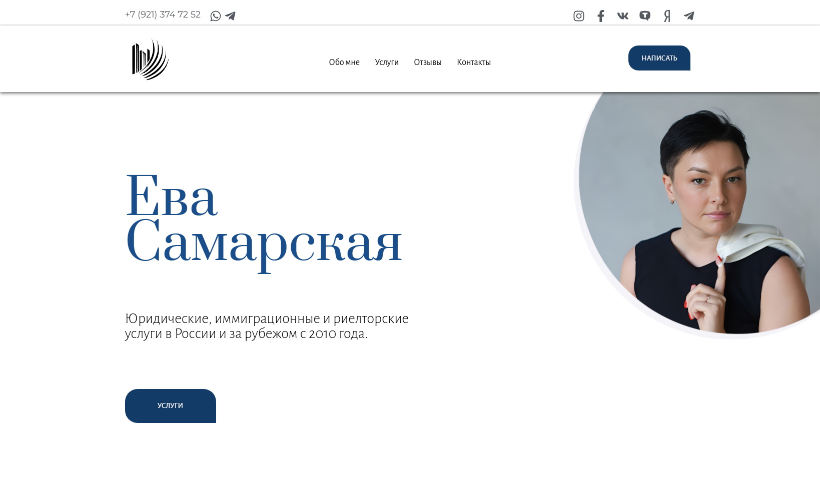Go to the "Обо мне" menu item

(344, 62)
